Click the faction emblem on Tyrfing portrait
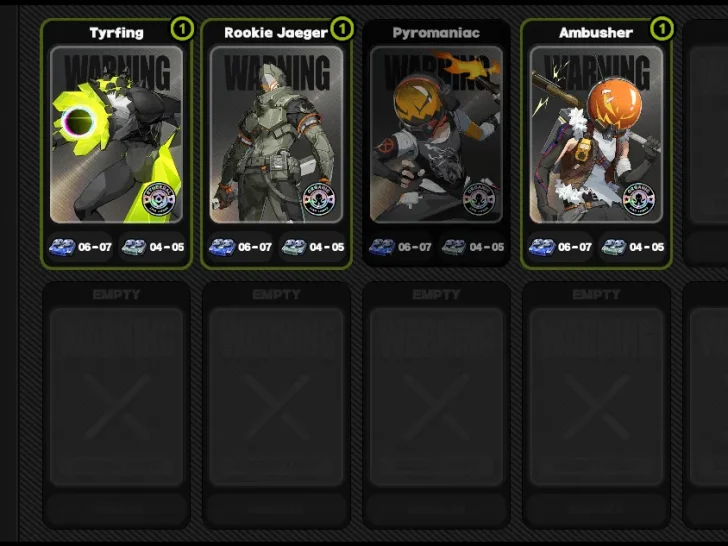The height and width of the screenshot is (546, 728). click(159, 199)
